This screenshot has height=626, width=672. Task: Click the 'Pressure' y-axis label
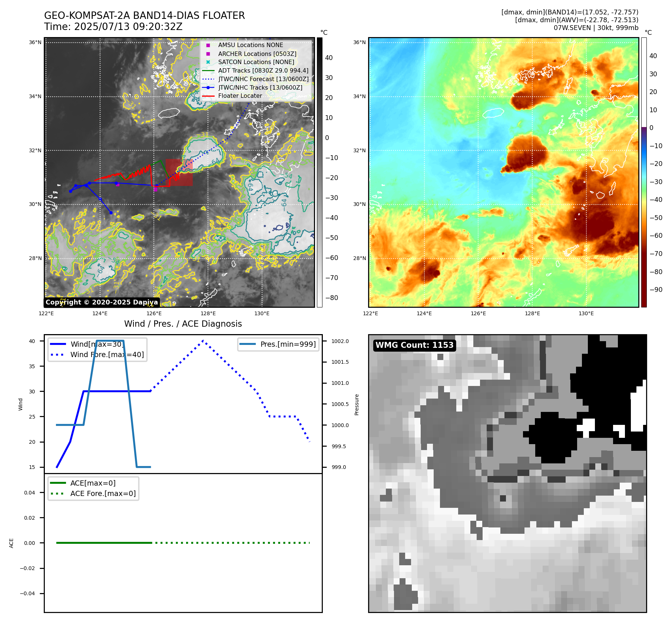pos(357,404)
